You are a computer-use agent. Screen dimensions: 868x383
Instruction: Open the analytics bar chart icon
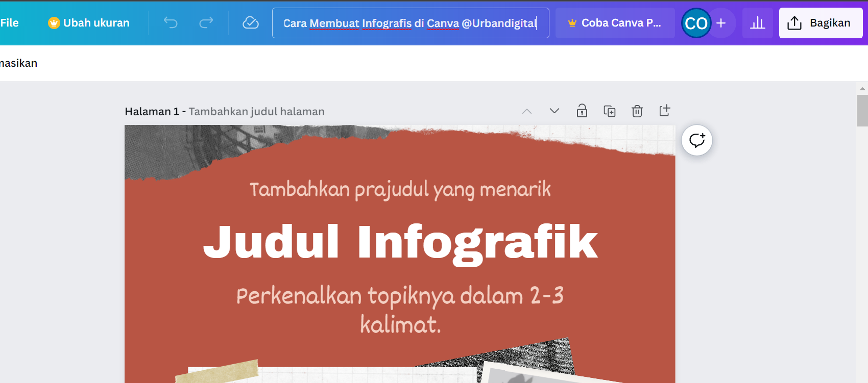(x=757, y=23)
